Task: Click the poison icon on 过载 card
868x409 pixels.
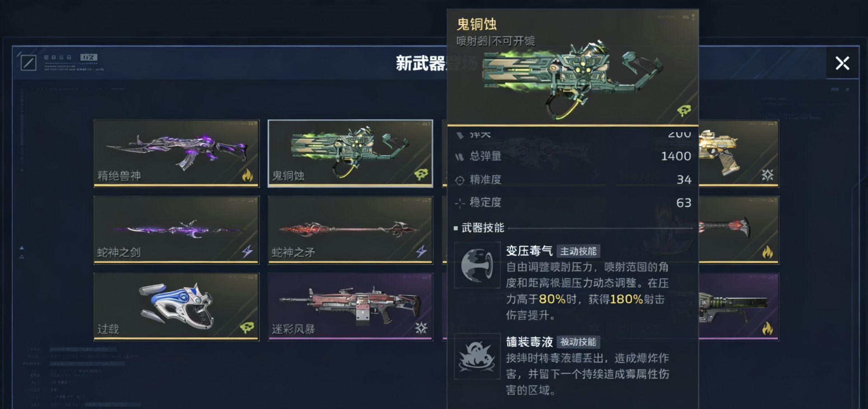Action: point(247,328)
